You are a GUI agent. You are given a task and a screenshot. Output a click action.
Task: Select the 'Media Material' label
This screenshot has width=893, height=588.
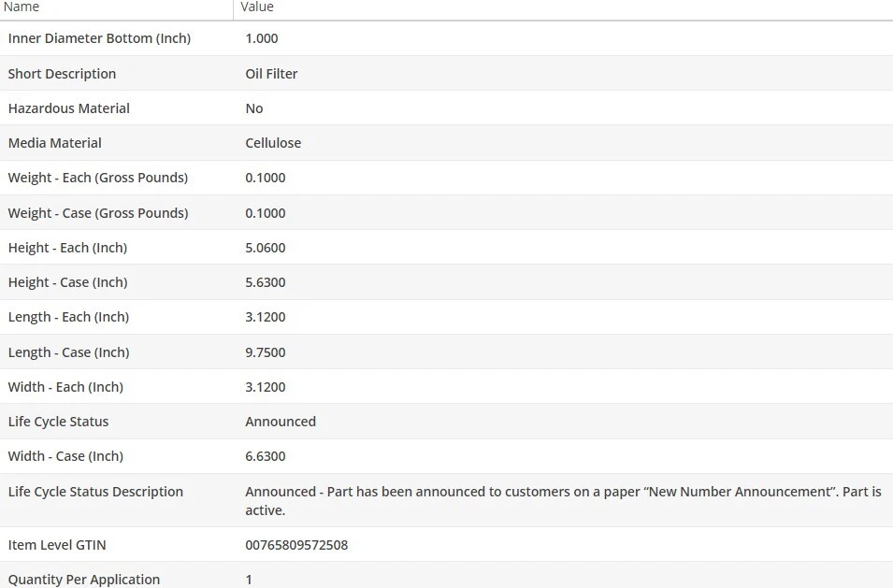(54, 143)
